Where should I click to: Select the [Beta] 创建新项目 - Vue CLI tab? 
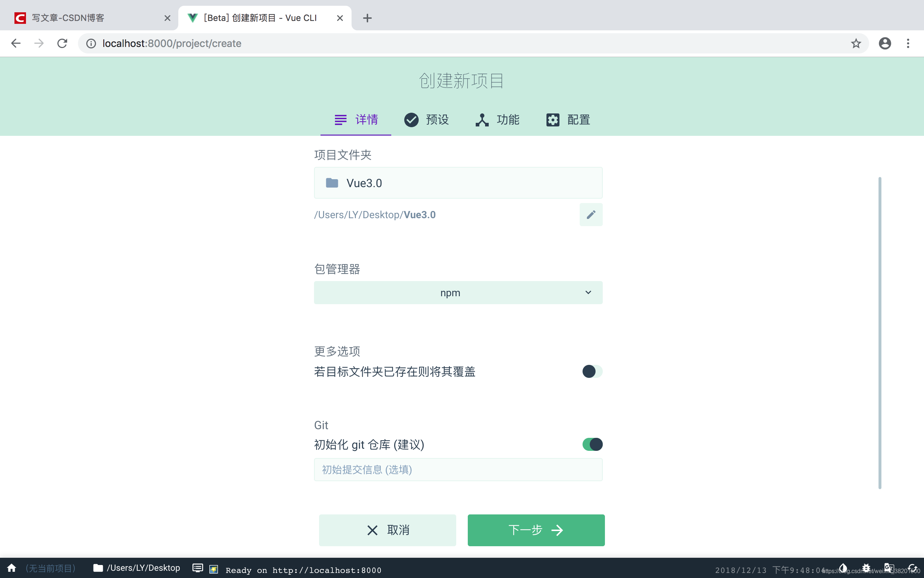[x=265, y=18]
